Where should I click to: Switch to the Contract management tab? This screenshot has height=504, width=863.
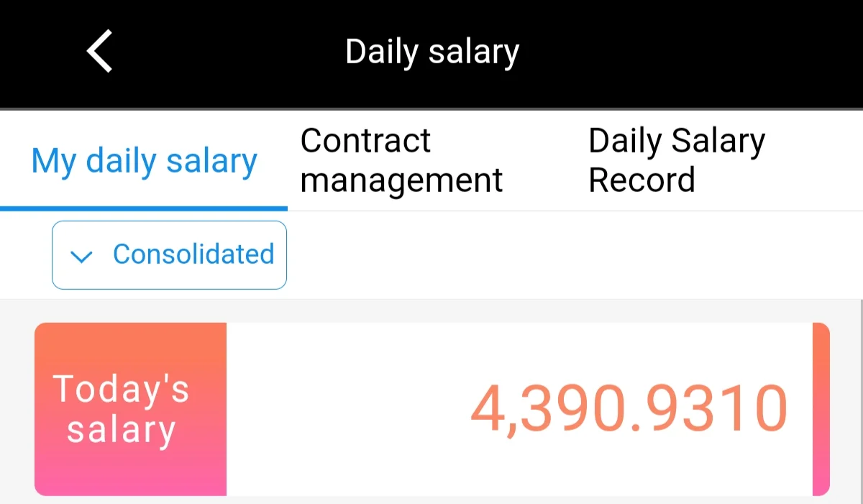[401, 160]
